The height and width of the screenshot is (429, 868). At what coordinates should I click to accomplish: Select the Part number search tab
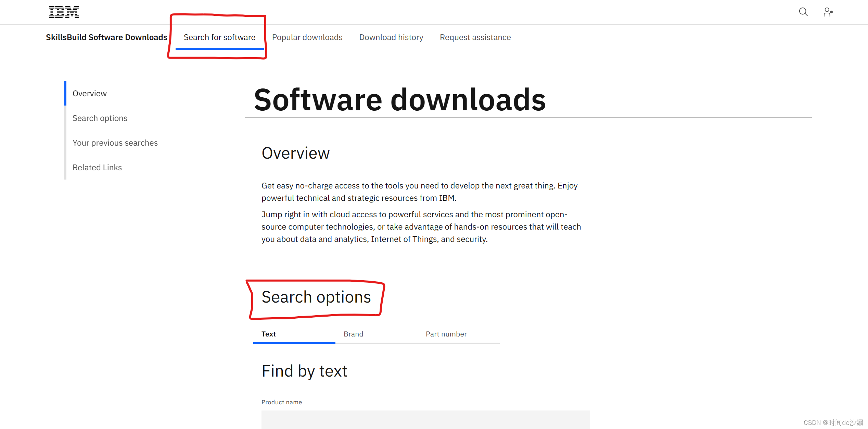[x=446, y=333]
